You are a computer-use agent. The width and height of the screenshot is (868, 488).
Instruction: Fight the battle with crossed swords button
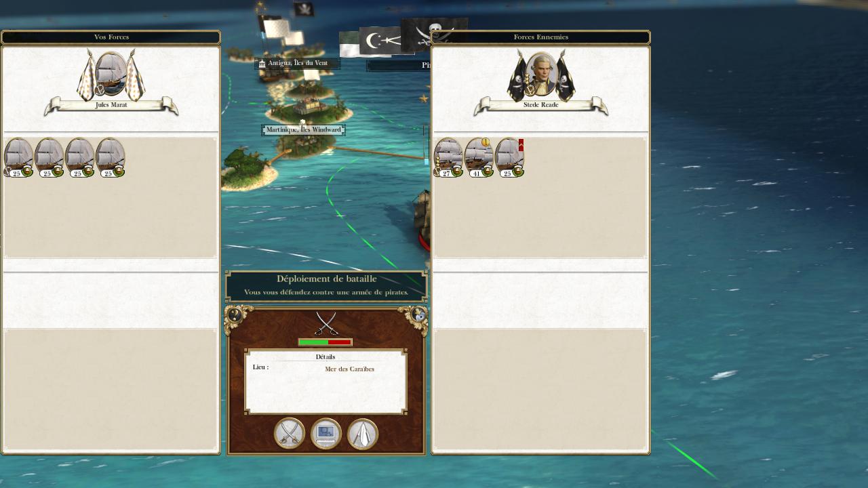coord(290,434)
